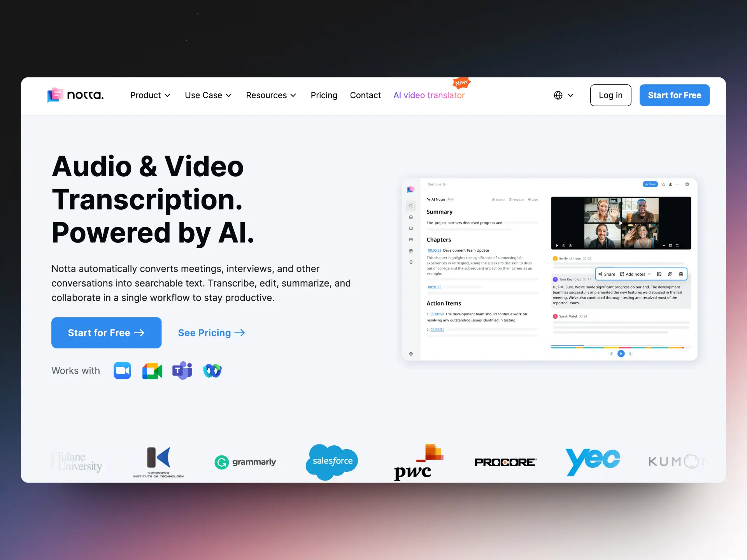Expand the Product dropdown menu
This screenshot has width=747, height=560.
(x=150, y=95)
